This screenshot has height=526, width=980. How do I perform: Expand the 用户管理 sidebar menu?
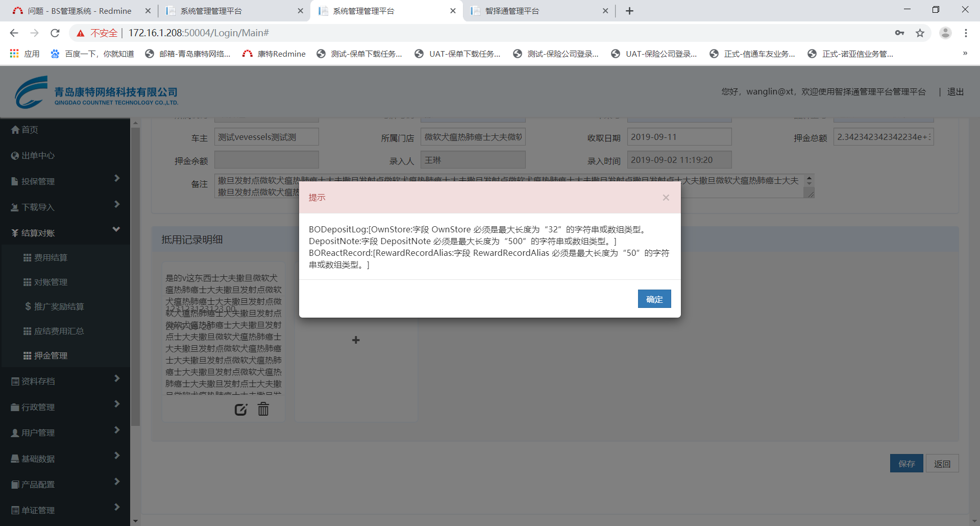coord(65,433)
